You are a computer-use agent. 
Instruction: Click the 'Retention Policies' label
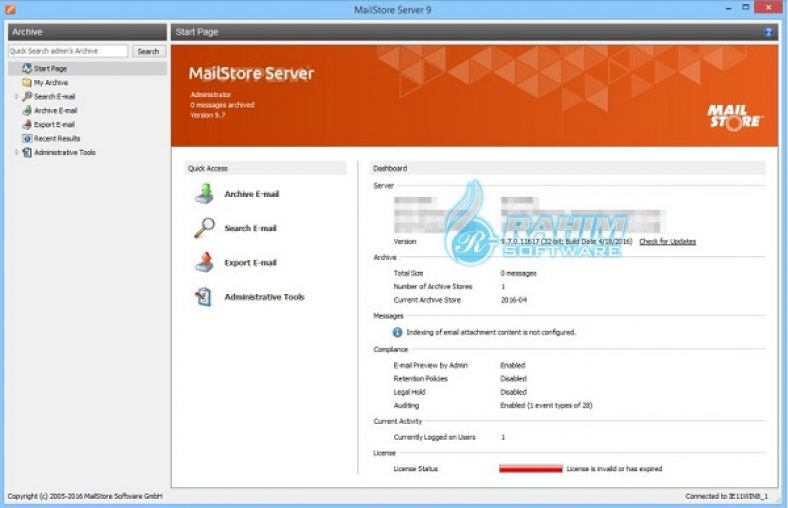(421, 379)
